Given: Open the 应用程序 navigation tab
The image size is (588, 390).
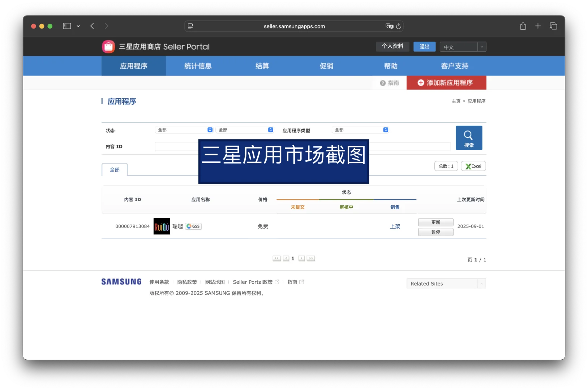Looking at the screenshot, I should [134, 66].
